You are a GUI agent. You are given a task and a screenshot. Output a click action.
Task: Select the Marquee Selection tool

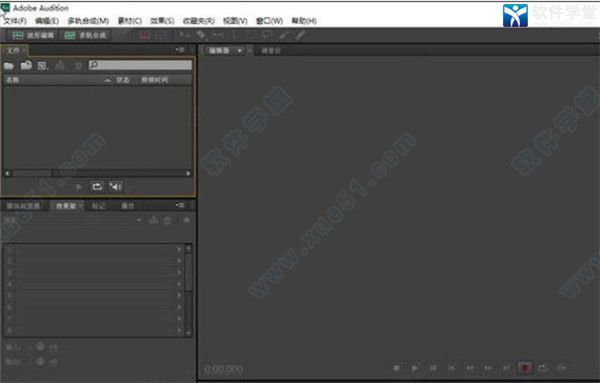(x=251, y=36)
